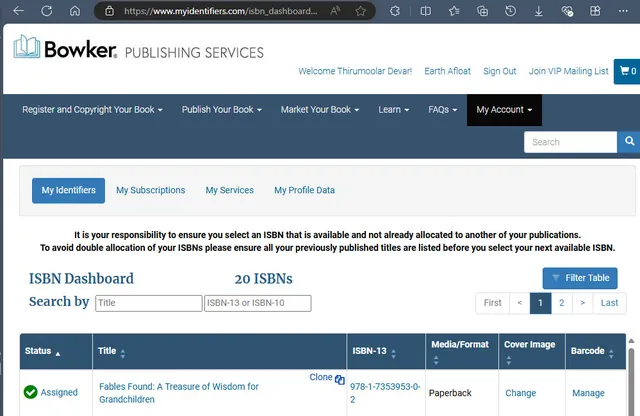The image size is (640, 416).
Task: Expand the FAQs dropdown menu
Action: click(442, 110)
